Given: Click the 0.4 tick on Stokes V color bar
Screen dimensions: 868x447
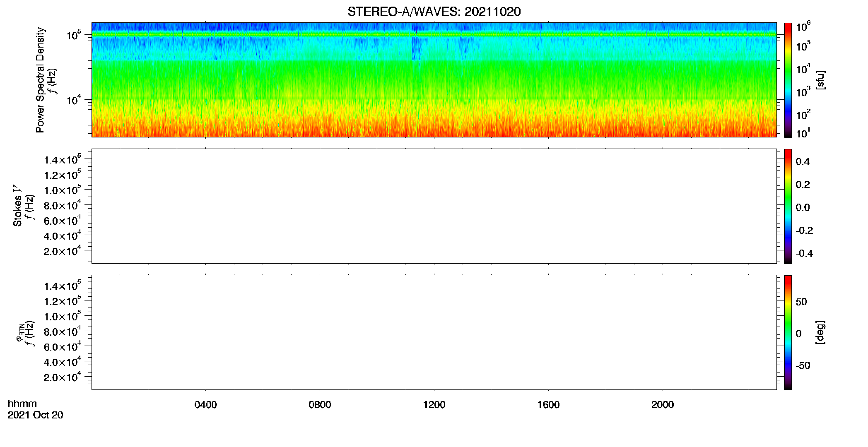Looking at the screenshot, I should [803, 162].
